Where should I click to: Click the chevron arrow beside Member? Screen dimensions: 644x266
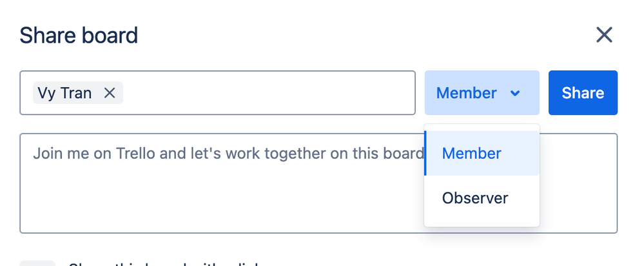(515, 94)
